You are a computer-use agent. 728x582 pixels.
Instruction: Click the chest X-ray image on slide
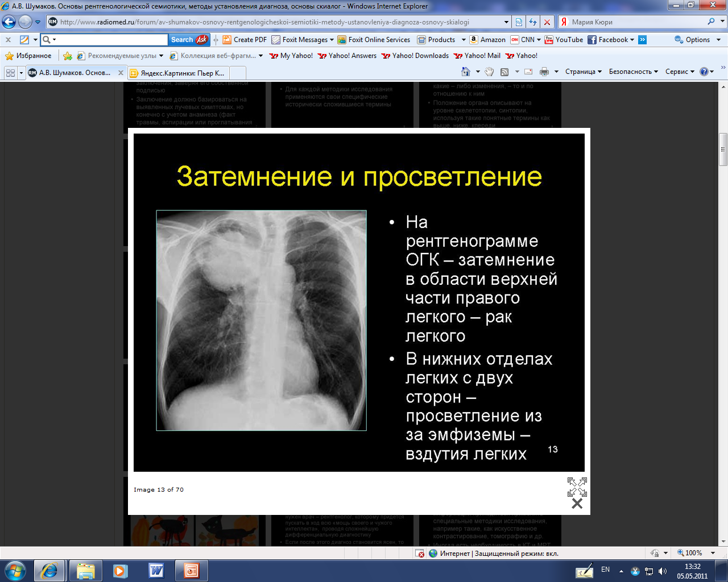[x=262, y=321]
